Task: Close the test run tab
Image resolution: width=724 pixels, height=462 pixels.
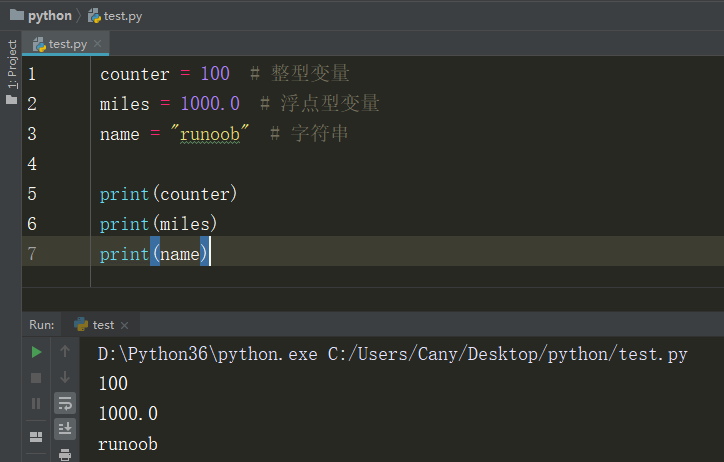Action: coord(125,325)
